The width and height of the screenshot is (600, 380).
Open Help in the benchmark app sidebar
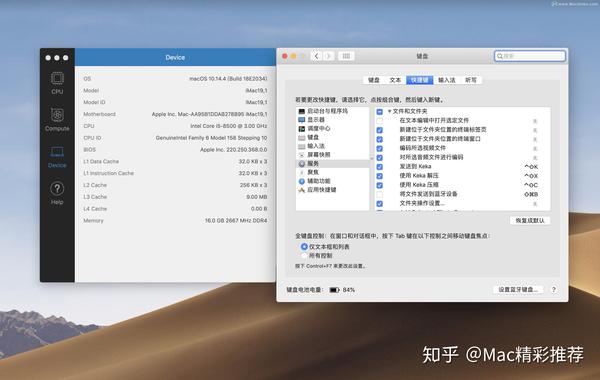[x=57, y=193]
